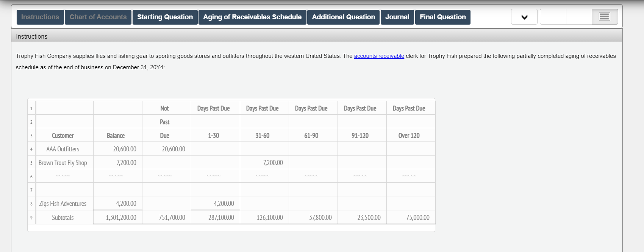Click the Brown Trout Fly Shop cell
Image resolution: width=644 pixels, height=252 pixels.
click(x=63, y=163)
